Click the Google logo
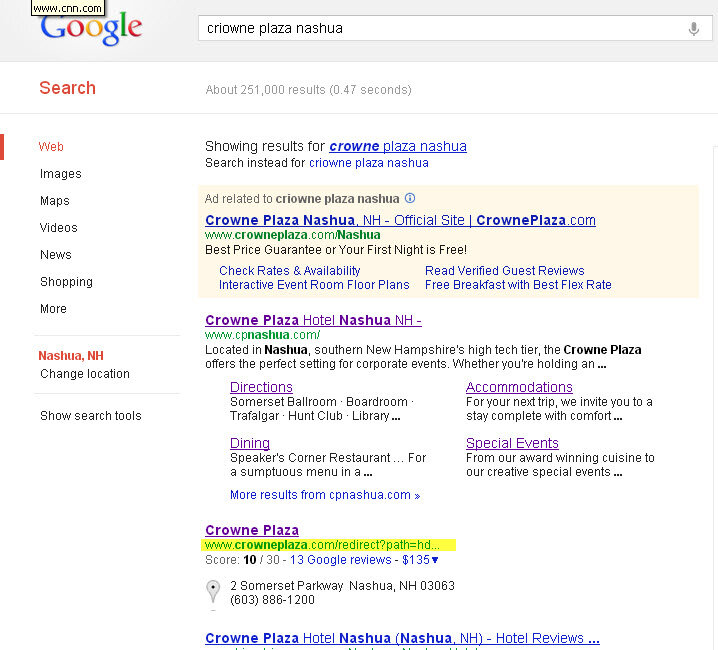Screen dimensions: 718x650 [x=91, y=28]
